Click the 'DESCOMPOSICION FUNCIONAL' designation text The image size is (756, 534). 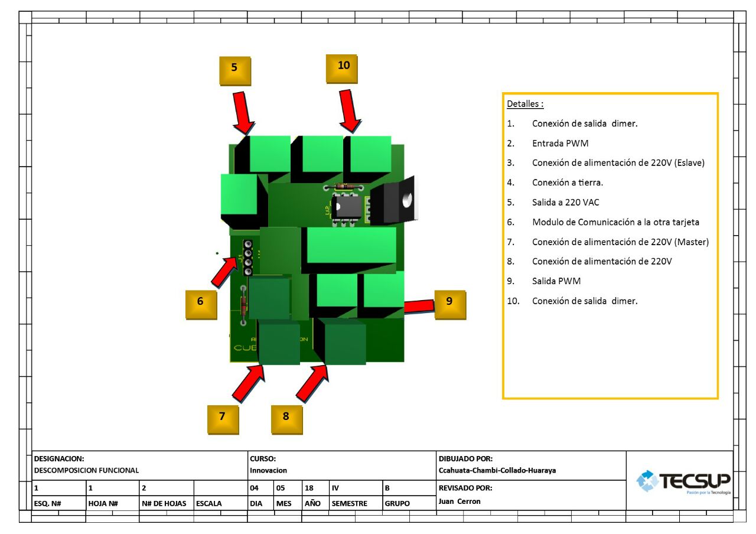click(86, 471)
